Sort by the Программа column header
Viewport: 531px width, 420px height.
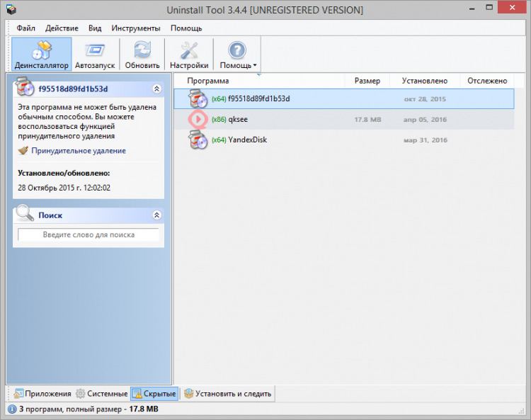[259, 81]
